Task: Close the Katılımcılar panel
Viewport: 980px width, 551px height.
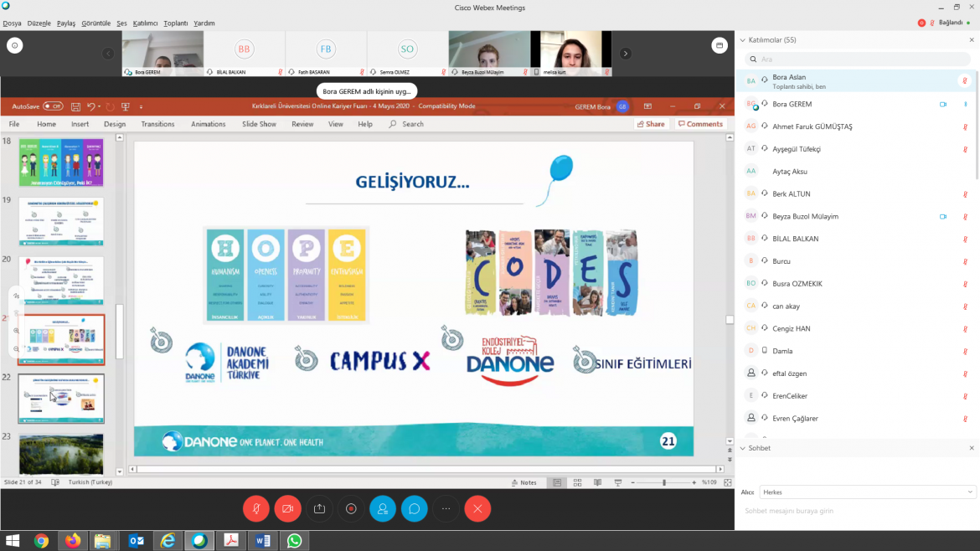Action: click(x=972, y=40)
